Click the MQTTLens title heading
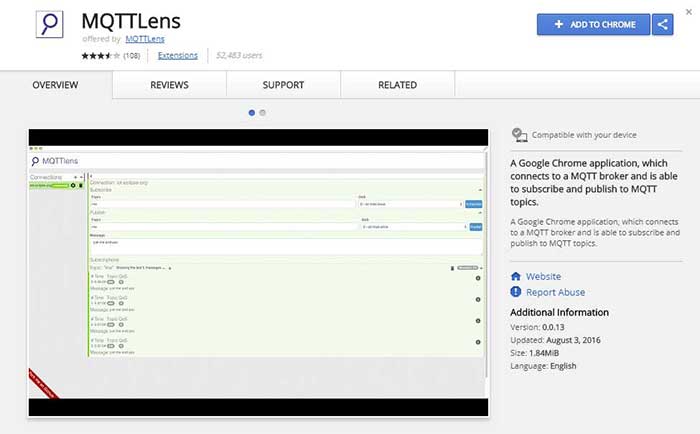 [x=131, y=21]
